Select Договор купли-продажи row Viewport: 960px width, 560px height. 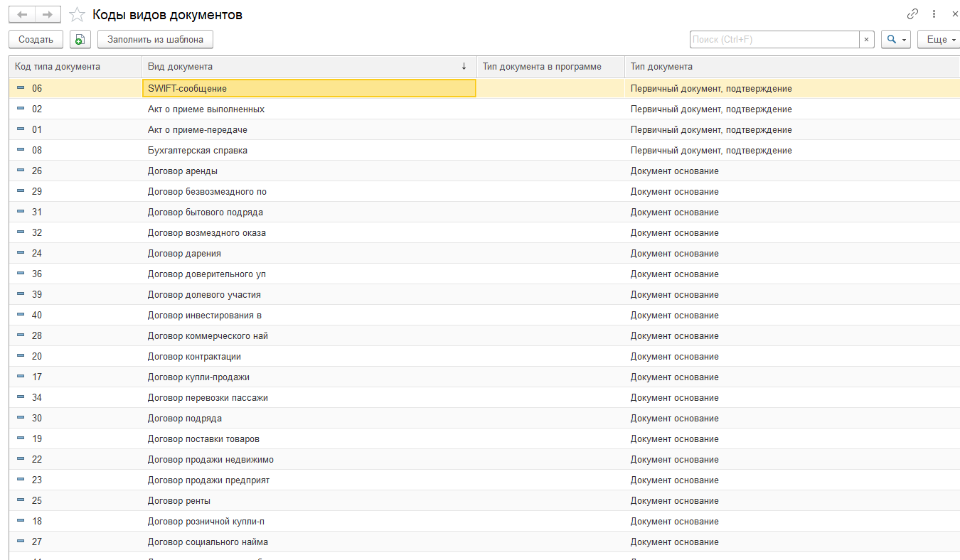(484, 377)
